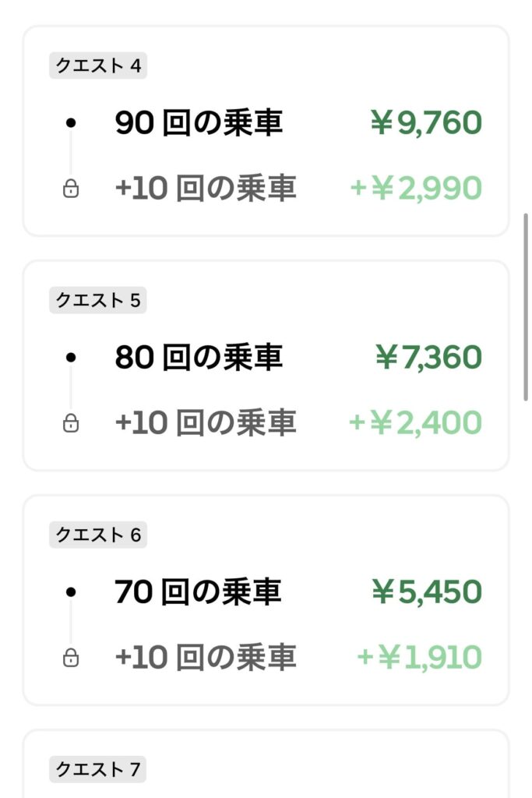Select the クエスト 5 quest card
Image resolution: width=532 pixels, height=798 pixels.
point(266,364)
